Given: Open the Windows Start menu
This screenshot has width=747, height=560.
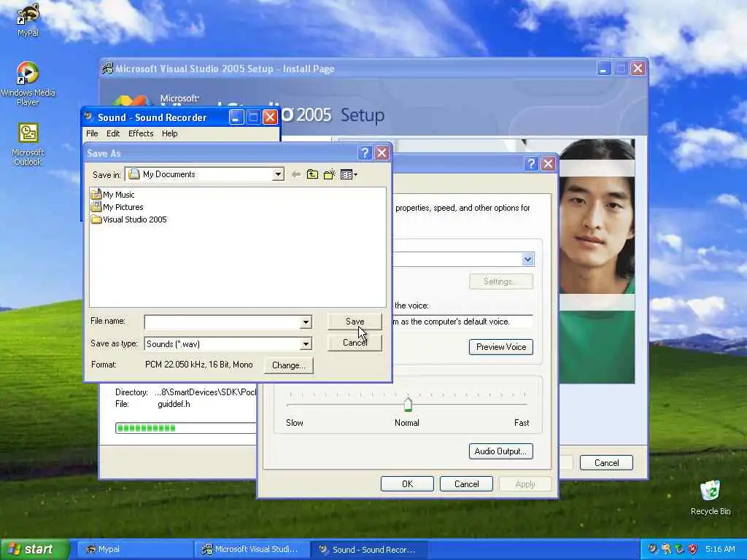Looking at the screenshot, I should (35, 550).
